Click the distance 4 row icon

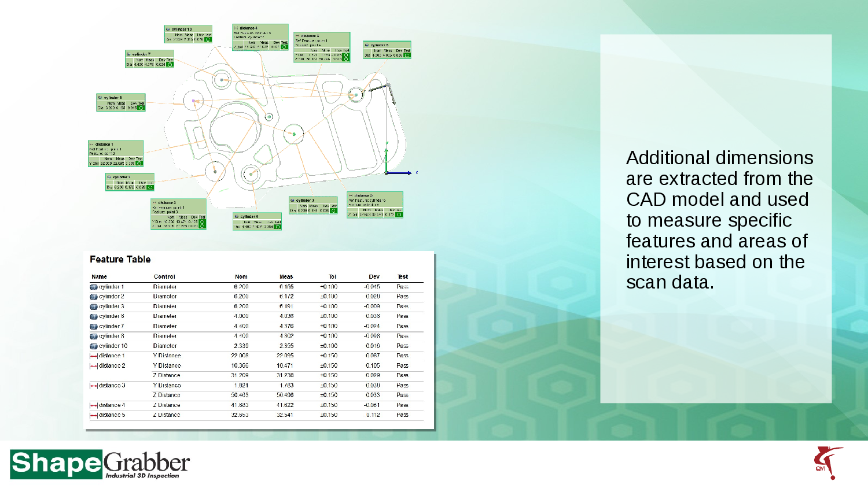click(94, 405)
